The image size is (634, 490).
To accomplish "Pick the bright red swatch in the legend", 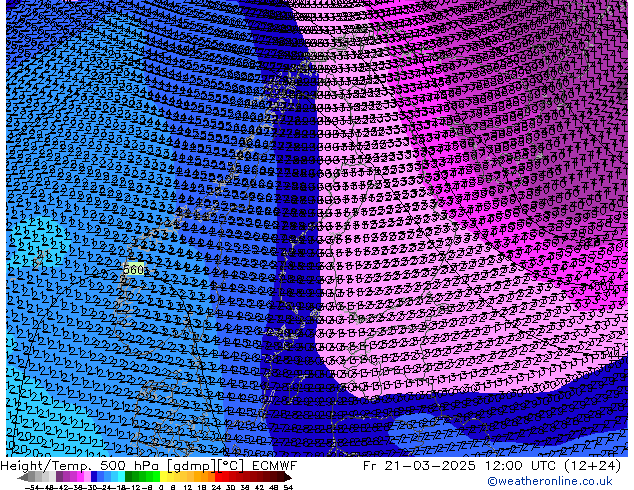I will click(x=218, y=476).
